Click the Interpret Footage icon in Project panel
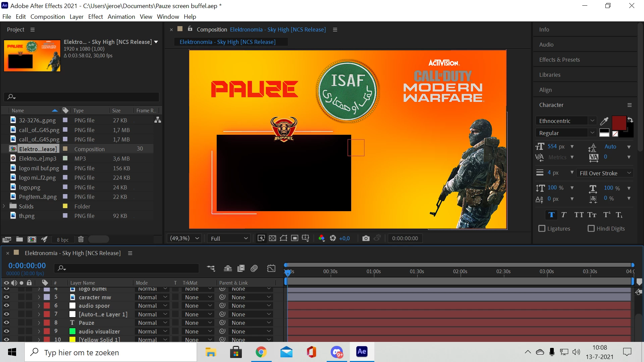Viewport: 644px width, 362px height. click(x=7, y=239)
